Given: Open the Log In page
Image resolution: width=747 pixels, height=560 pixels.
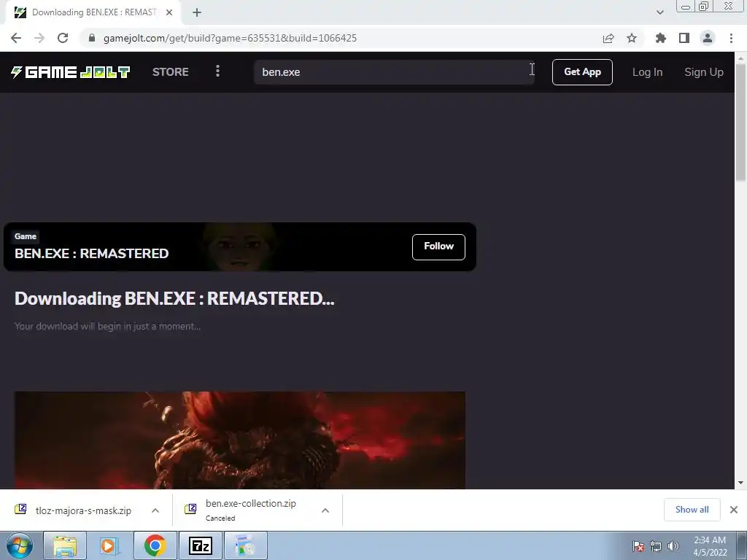Looking at the screenshot, I should 647,72.
